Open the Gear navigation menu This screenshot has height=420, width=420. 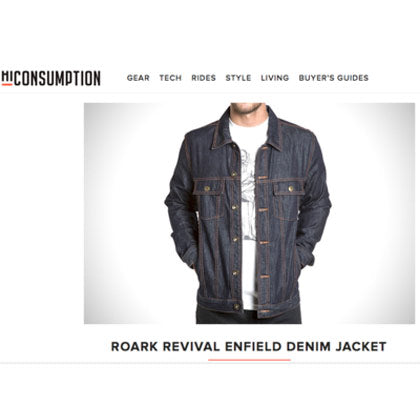point(138,78)
